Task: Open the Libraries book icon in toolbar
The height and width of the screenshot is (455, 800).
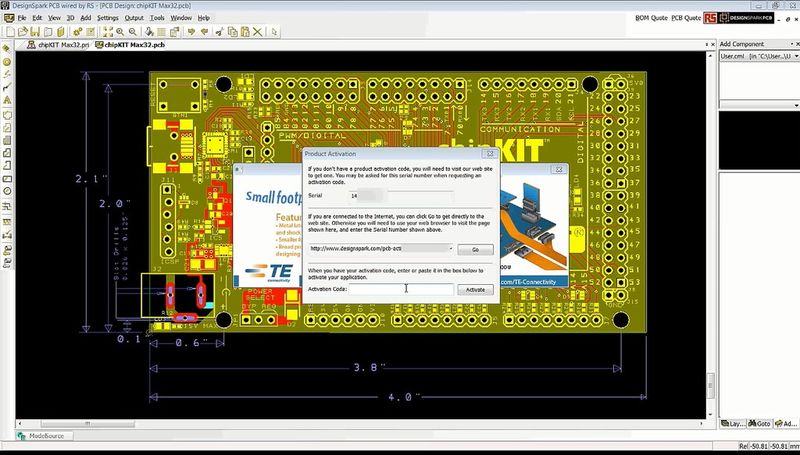Action: tap(61, 32)
